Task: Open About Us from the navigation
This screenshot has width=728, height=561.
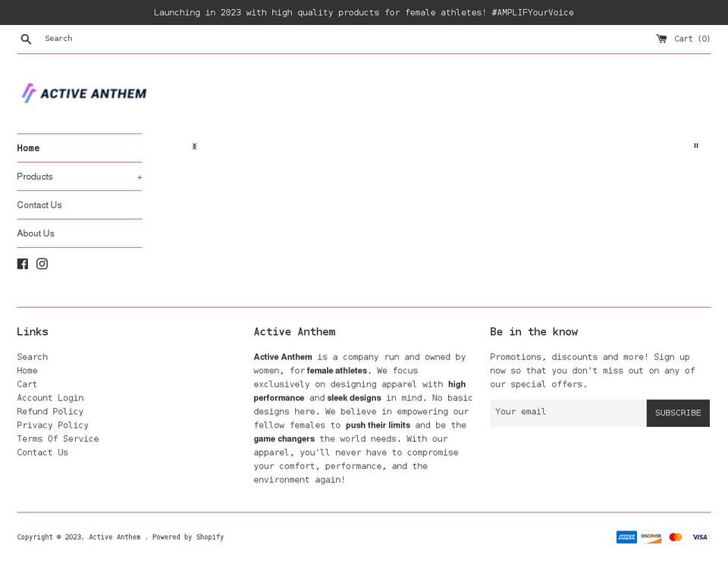Action: coord(36,233)
